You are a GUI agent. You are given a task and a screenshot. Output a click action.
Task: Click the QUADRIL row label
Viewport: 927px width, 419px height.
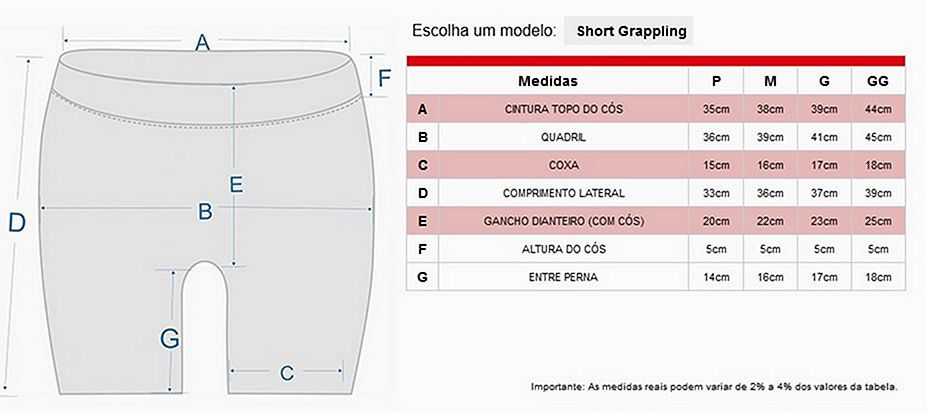(x=563, y=137)
